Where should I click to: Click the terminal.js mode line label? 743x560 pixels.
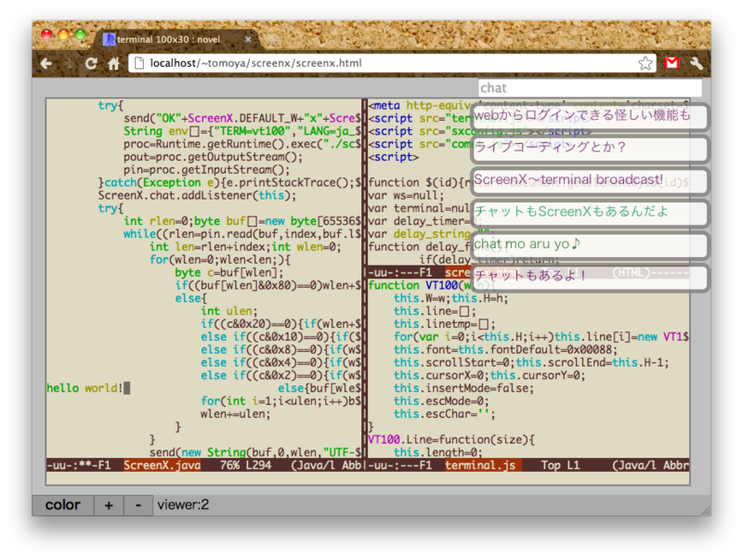[x=480, y=465]
